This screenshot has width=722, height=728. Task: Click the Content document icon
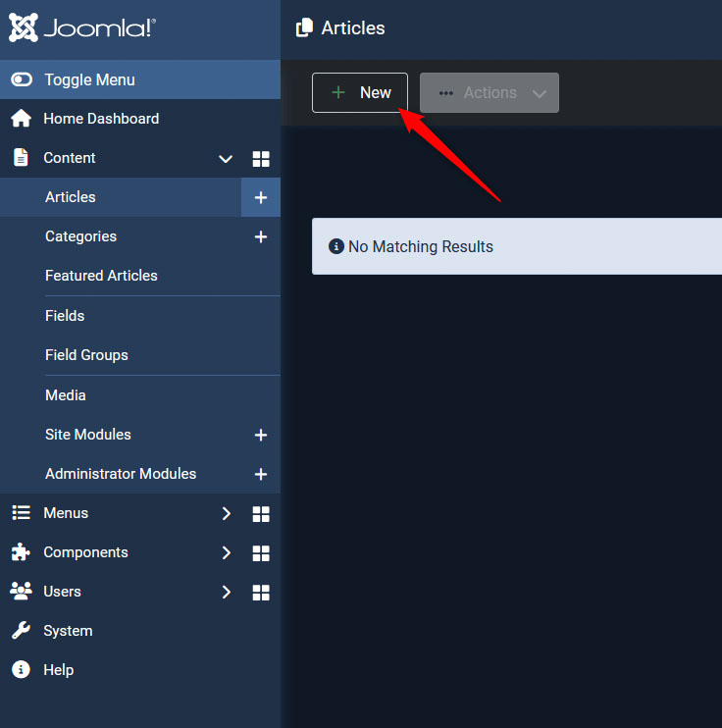(x=21, y=157)
